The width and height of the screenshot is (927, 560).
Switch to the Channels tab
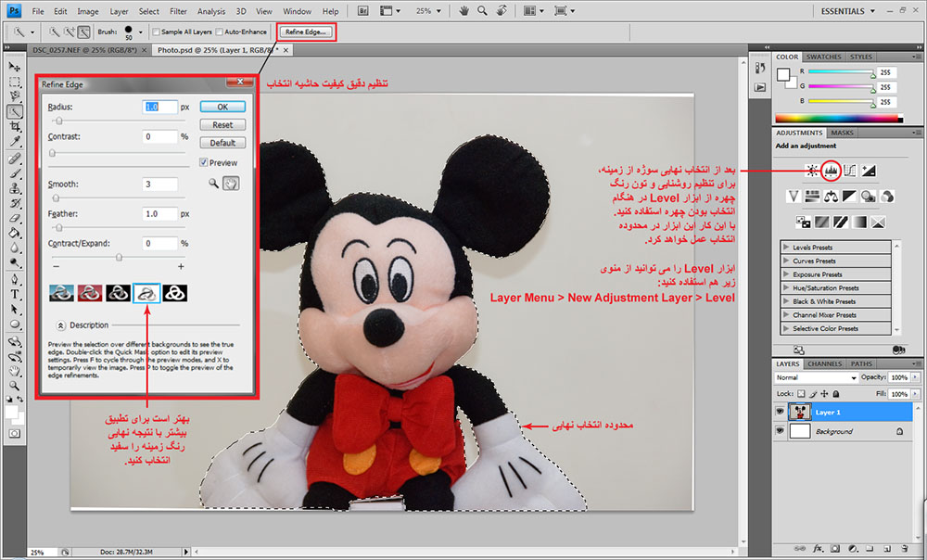pos(824,363)
